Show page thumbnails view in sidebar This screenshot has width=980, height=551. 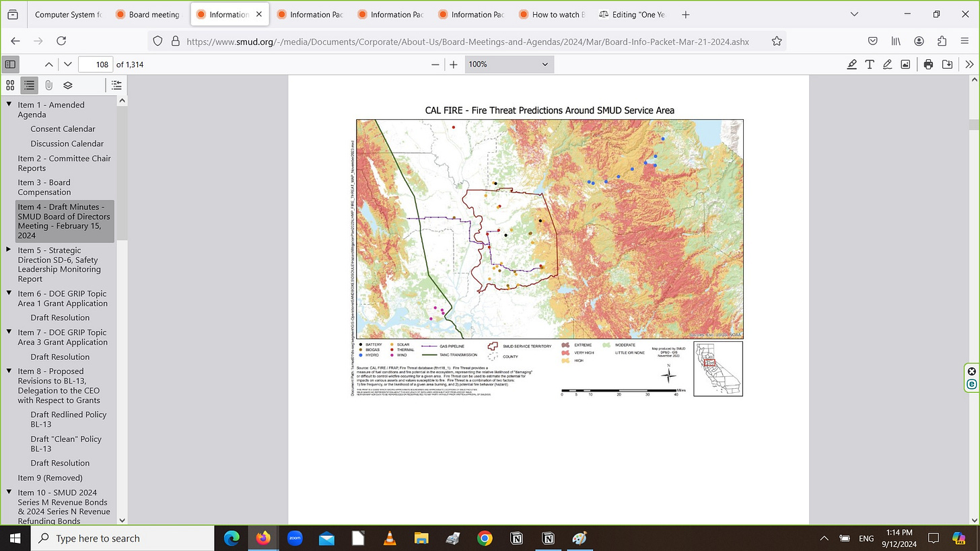10,85
